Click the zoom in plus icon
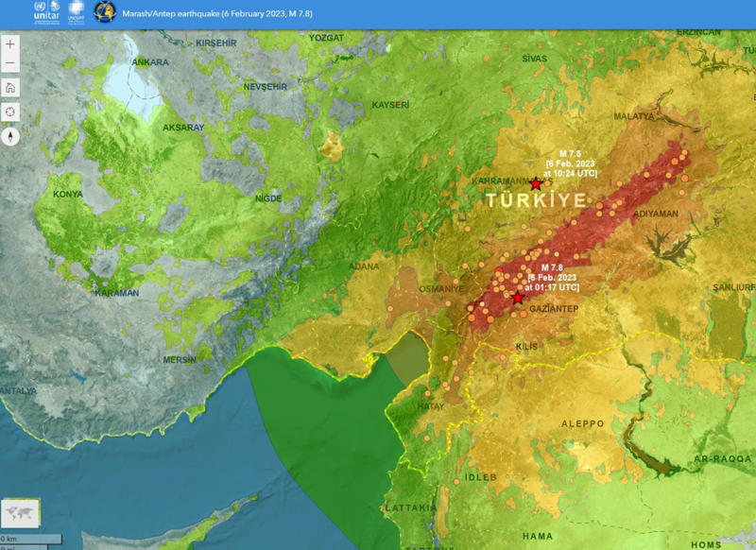Screen dimensions: 756x550 click(x=10, y=43)
